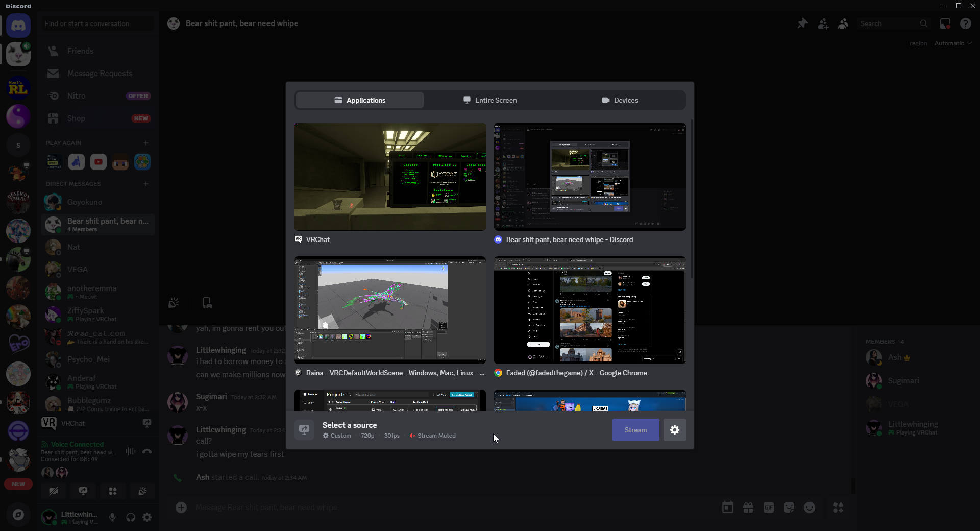Switch to Entire Screen tab

coord(490,100)
